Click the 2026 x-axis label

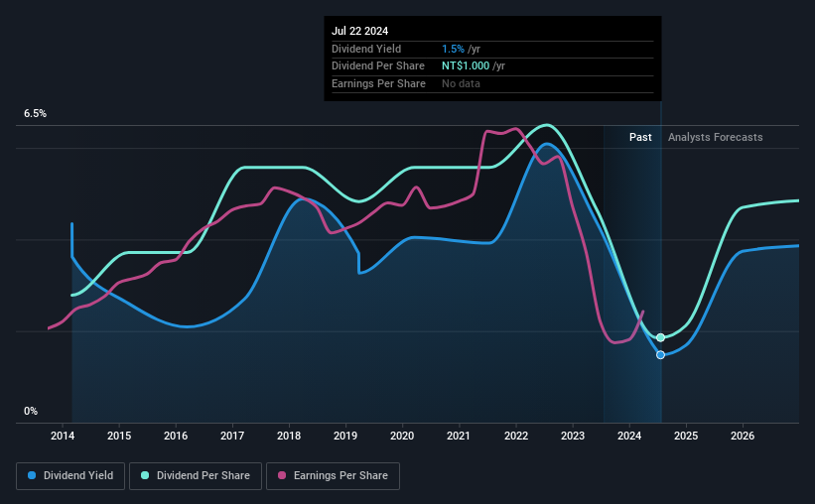pos(743,436)
